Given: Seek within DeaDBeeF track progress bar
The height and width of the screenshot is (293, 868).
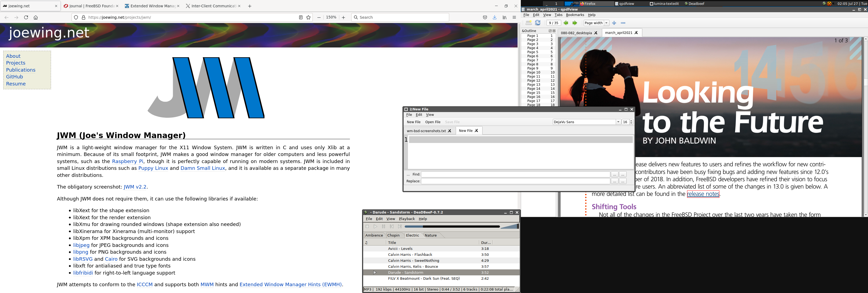Looking at the screenshot, I should (x=452, y=227).
